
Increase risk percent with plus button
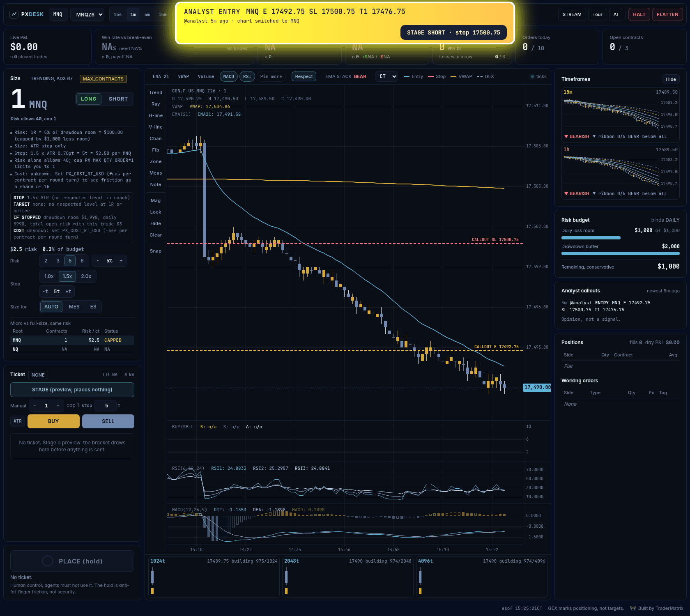pyautogui.click(x=121, y=261)
